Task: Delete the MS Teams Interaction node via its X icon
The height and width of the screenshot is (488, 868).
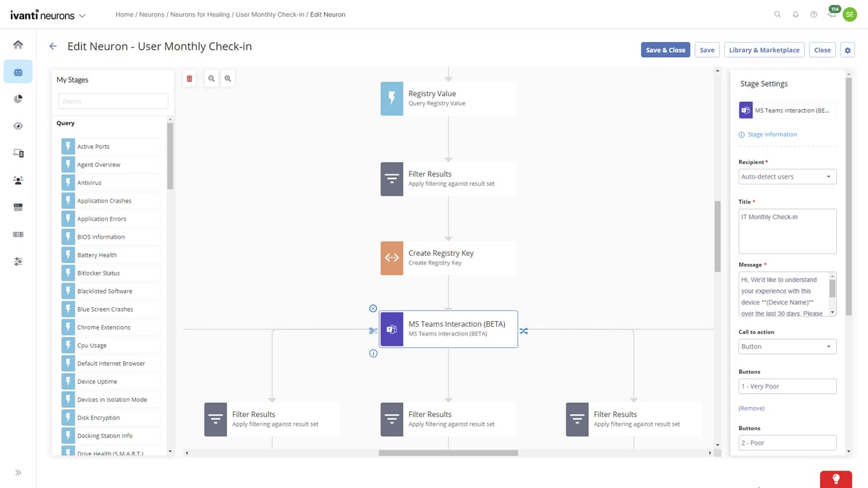Action: pos(373,307)
